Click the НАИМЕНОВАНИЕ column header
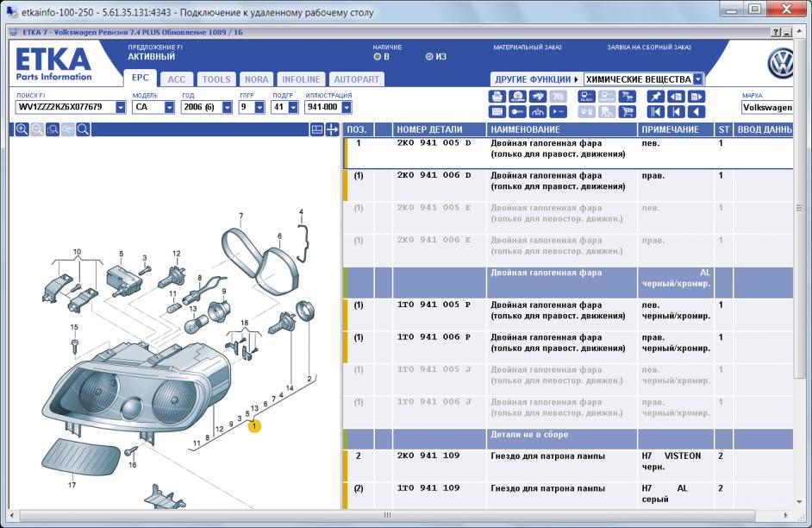This screenshot has width=812, height=528. (x=562, y=129)
